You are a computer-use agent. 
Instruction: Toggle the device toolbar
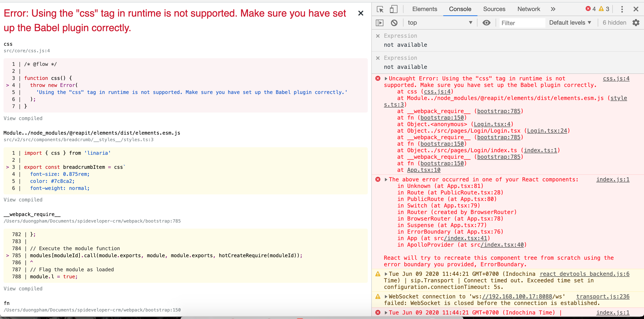coord(393,9)
